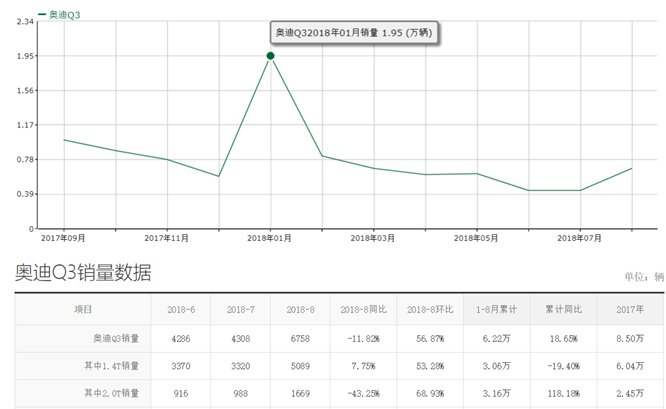Click the 项目 column header
Image resolution: width=666 pixels, height=409 pixels.
83,310
